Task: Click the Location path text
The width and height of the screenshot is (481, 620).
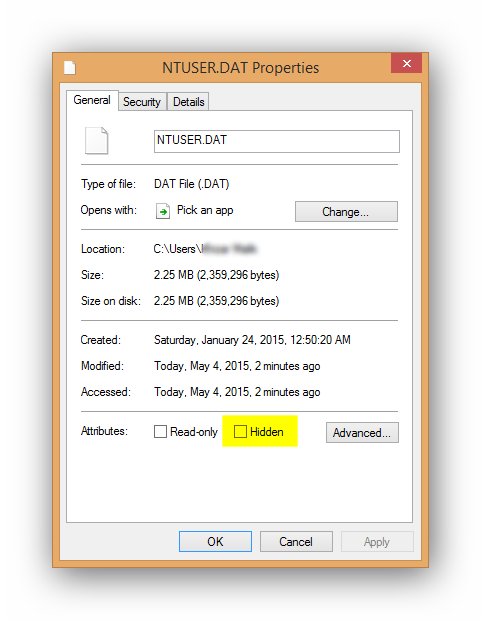Action: pos(205,249)
